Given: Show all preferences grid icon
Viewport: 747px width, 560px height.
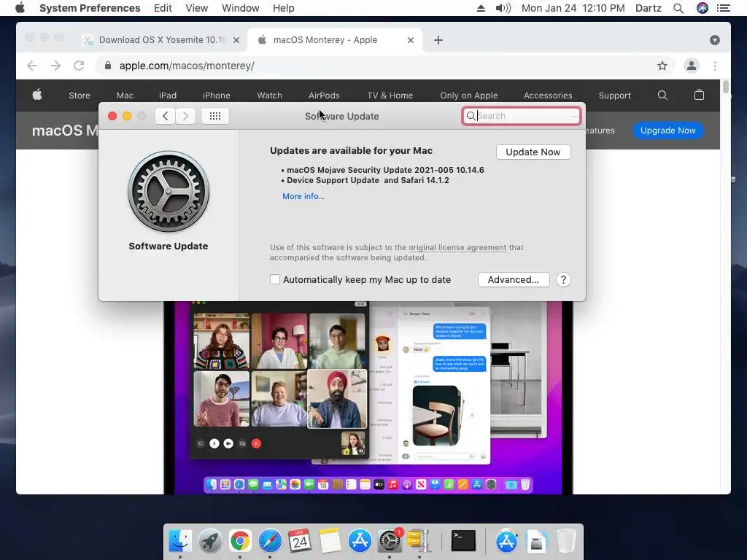Looking at the screenshot, I should (215, 116).
